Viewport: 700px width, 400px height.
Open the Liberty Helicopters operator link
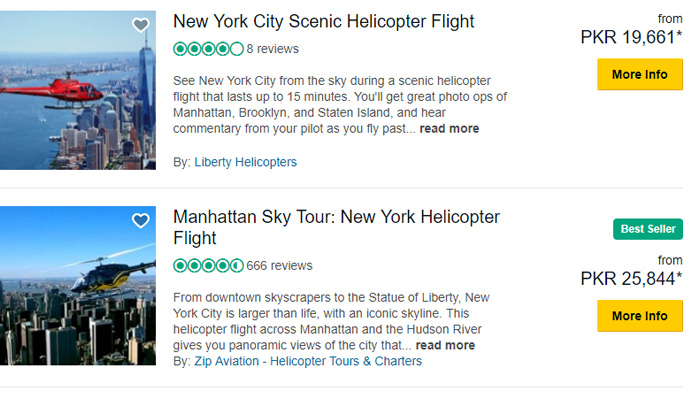[x=245, y=162]
